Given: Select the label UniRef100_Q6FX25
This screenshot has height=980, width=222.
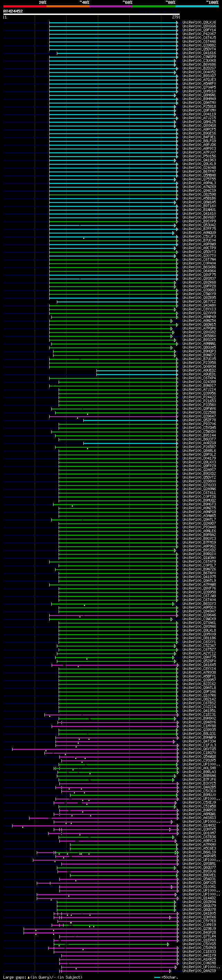Looking at the screenshot, I should tap(199, 883).
